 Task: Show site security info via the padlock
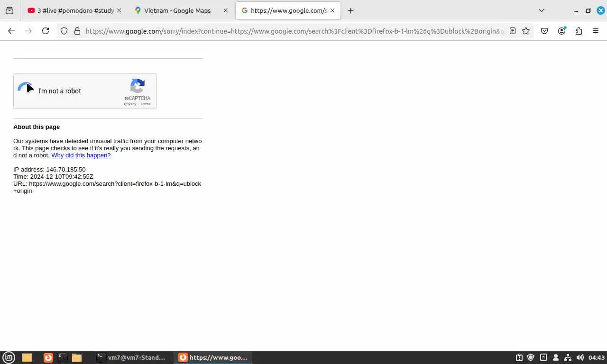pos(77,31)
